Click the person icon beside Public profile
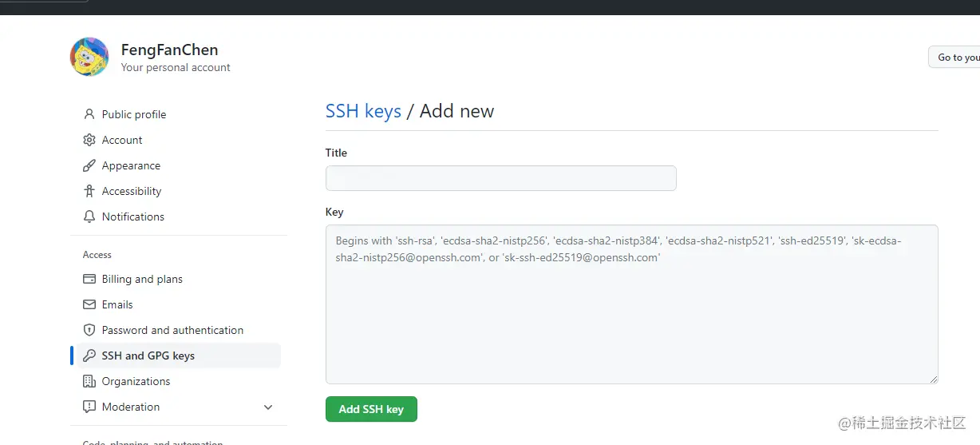The width and height of the screenshot is (980, 445). click(x=89, y=114)
